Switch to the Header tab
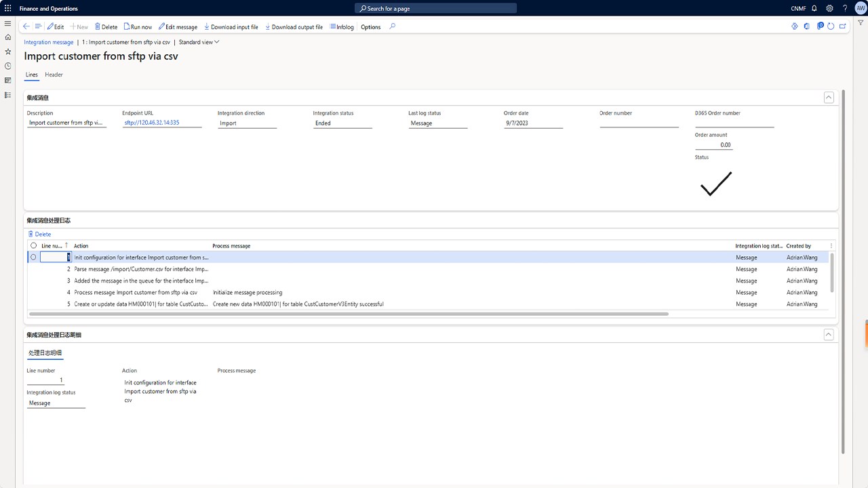 coord(54,75)
